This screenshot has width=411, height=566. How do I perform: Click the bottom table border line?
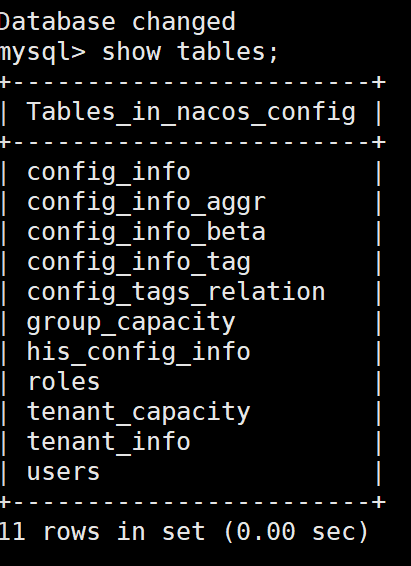coord(193,502)
